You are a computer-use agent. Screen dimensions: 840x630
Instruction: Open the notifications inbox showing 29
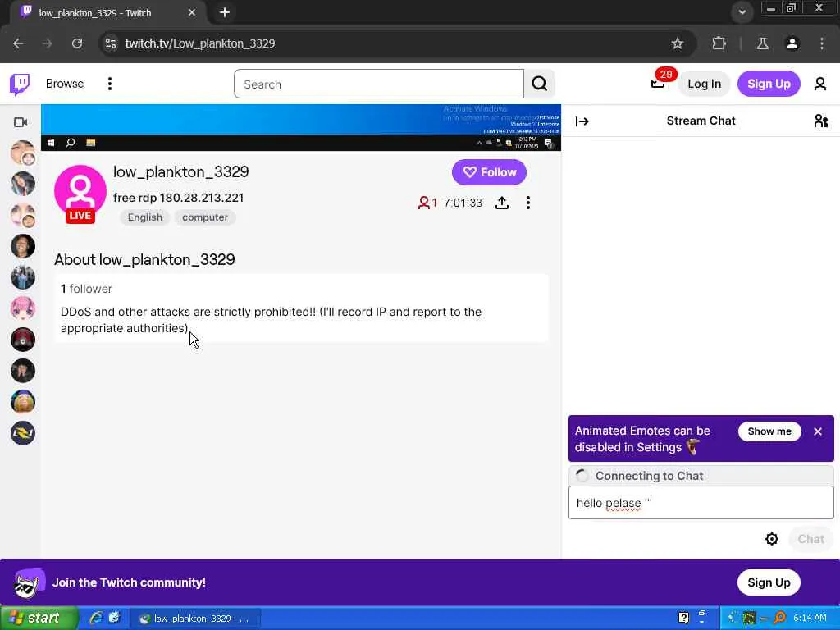coord(658,84)
